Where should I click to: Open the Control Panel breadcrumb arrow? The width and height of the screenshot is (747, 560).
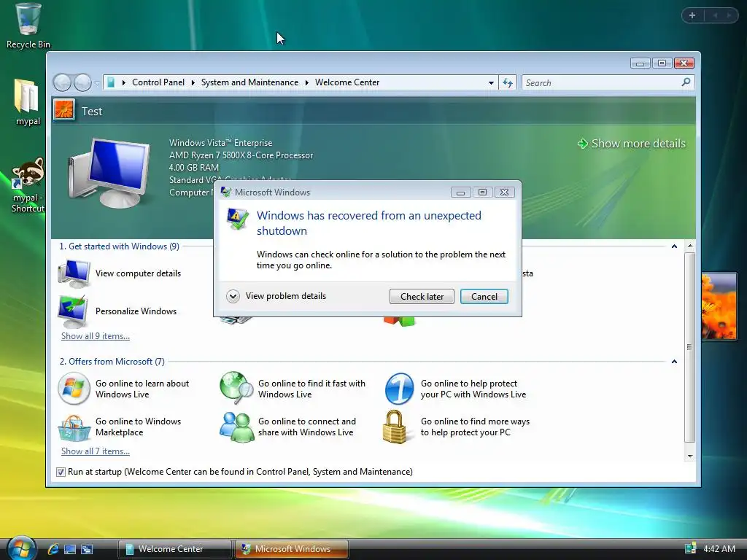pos(124,82)
